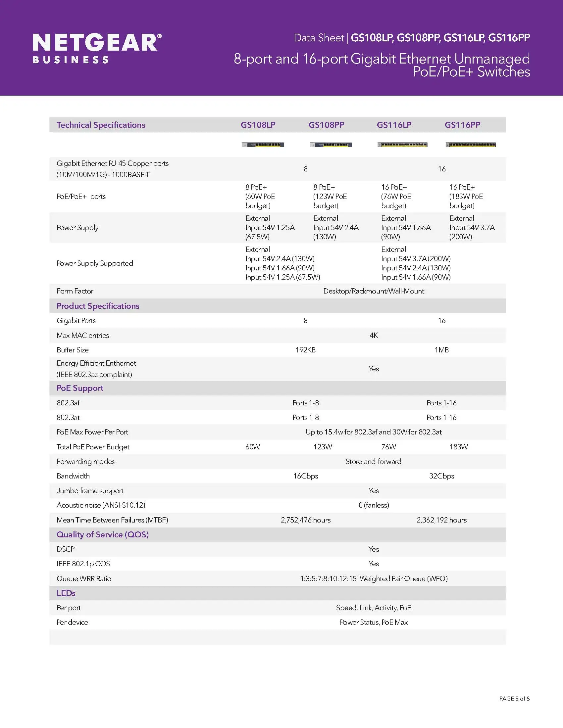Select the '0 (fanless)' acoustic noise value
Image resolution: width=563 pixels, height=728 pixels.
coord(374,505)
